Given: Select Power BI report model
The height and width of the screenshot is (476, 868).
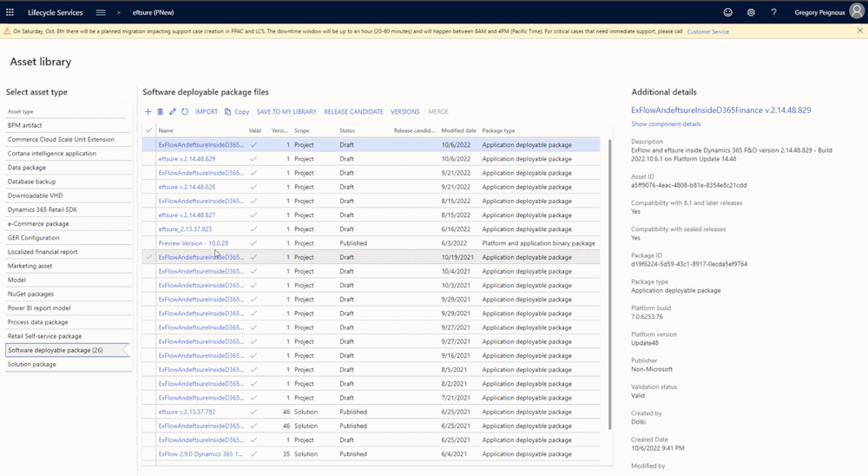Looking at the screenshot, I should (x=69, y=308).
